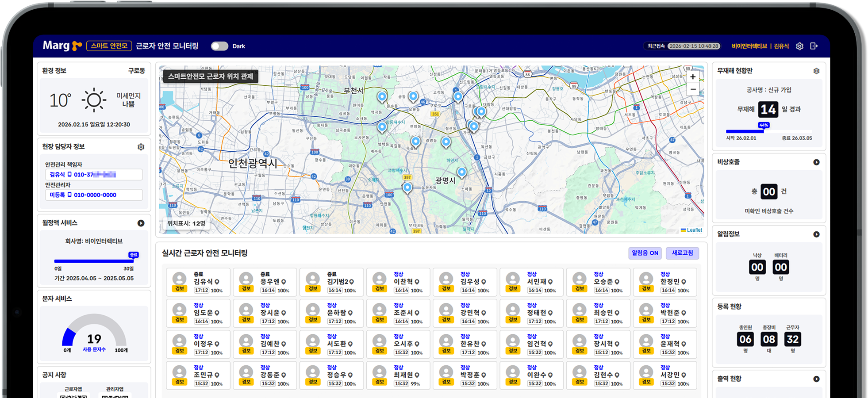Viewport: 868px width, 398px height.
Task: Click the 새로고침 refresh button
Action: click(682, 253)
